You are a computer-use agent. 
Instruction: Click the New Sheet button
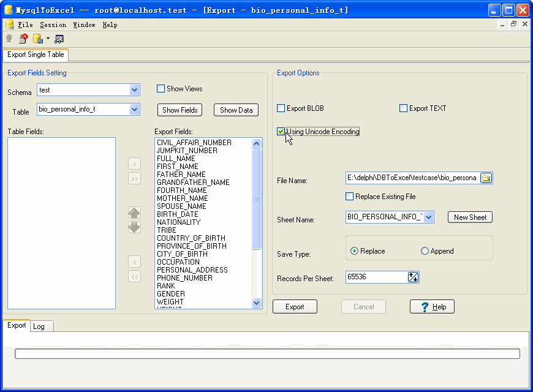[x=470, y=217]
